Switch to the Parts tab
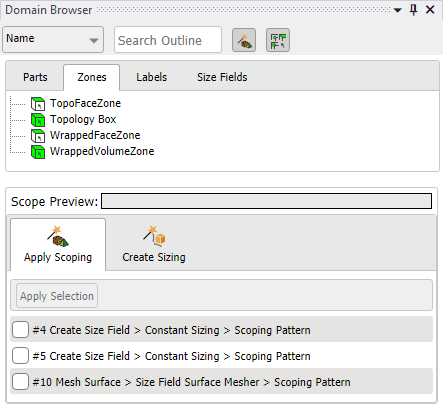This screenshot has height=413, width=443. (x=35, y=77)
